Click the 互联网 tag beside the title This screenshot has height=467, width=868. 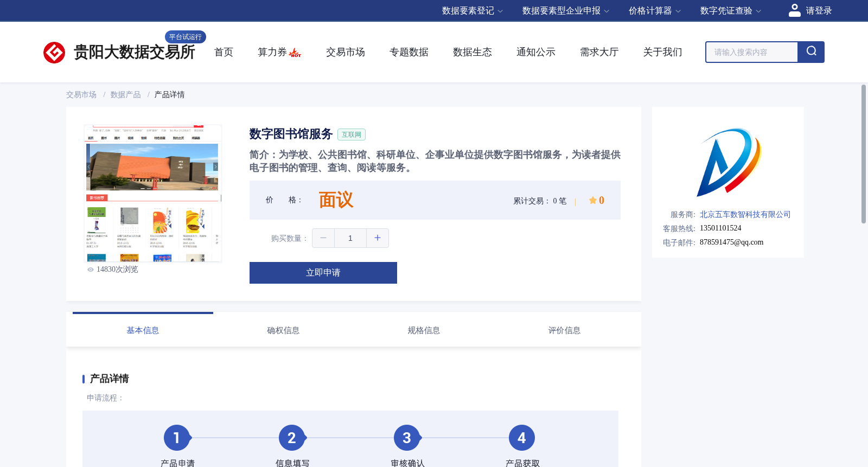pyautogui.click(x=352, y=135)
